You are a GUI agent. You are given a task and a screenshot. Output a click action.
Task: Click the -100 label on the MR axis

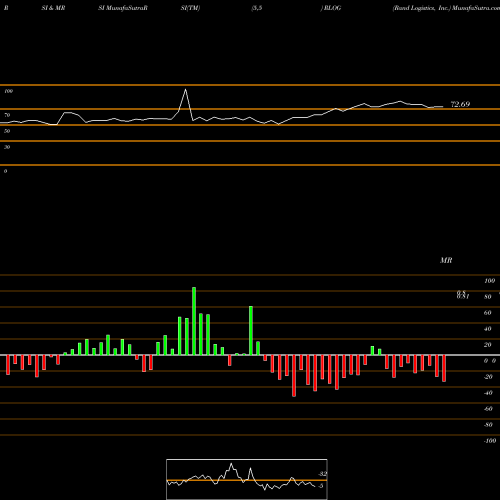(490, 441)
